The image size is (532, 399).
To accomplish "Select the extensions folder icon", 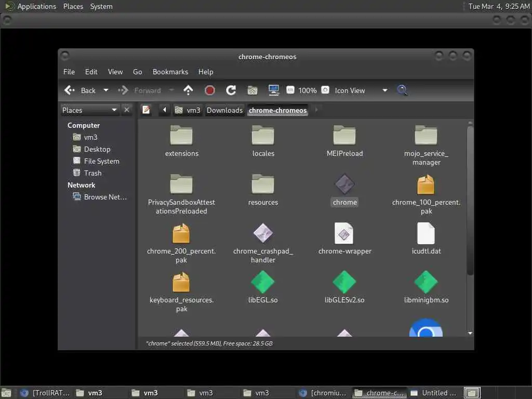I will point(181,136).
